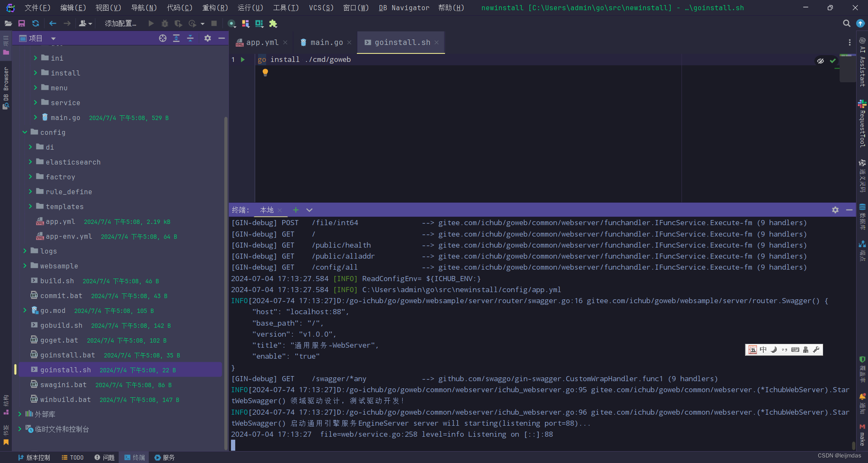The image size is (868, 463).
Task: Expand the elasticsearch folder
Action: click(30, 162)
